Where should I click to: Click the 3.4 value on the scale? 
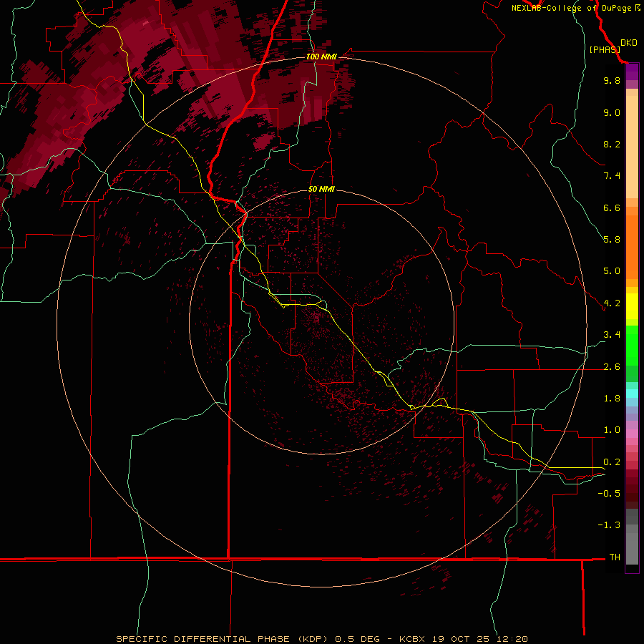click(x=612, y=335)
